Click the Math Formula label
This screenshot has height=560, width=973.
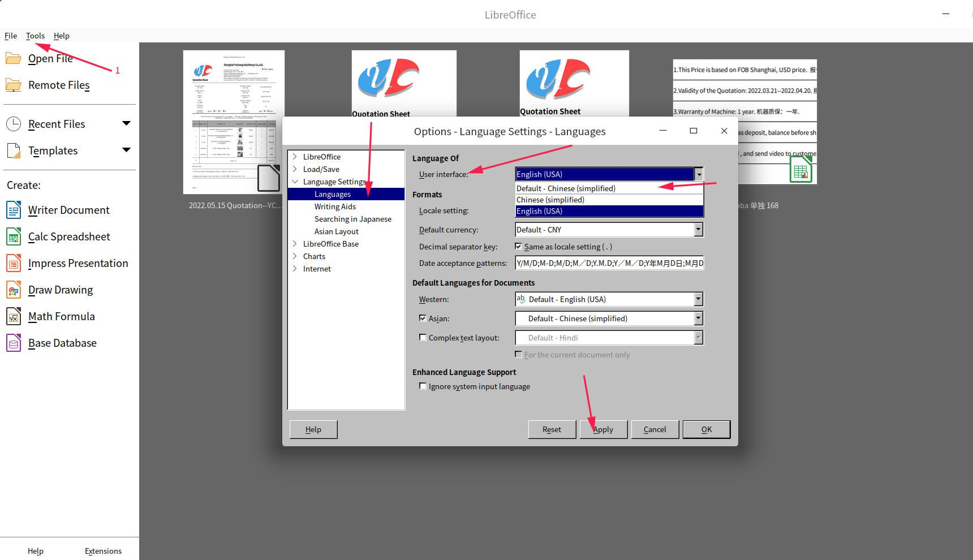(62, 316)
